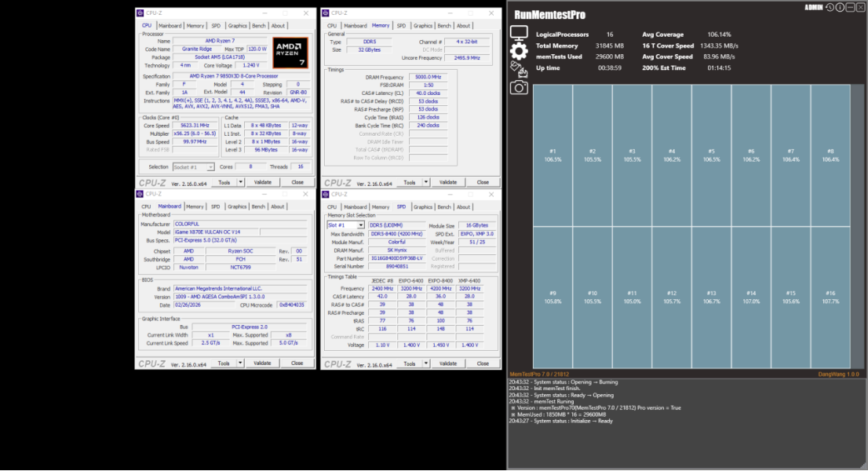The image size is (868, 471).
Task: Open About tab in CPU-Z window showing Mainboard tab
Action: tap(277, 206)
